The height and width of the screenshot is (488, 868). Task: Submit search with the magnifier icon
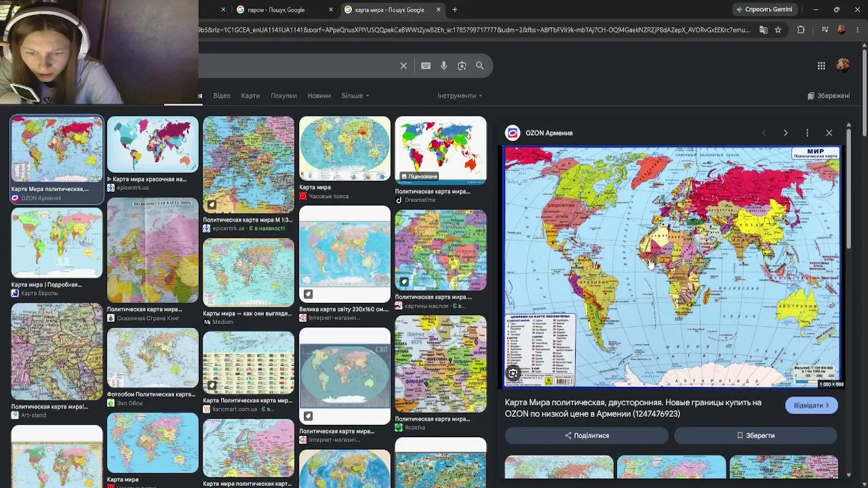point(480,66)
